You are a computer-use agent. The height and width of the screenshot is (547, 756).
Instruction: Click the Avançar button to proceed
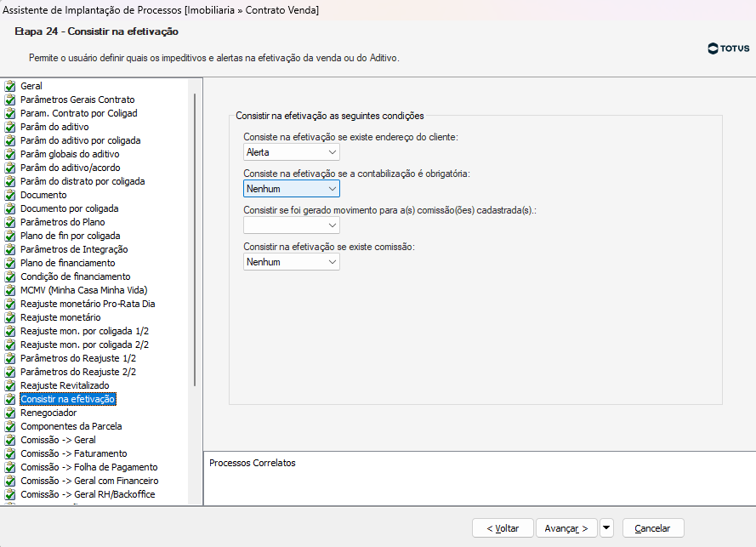[566, 528]
